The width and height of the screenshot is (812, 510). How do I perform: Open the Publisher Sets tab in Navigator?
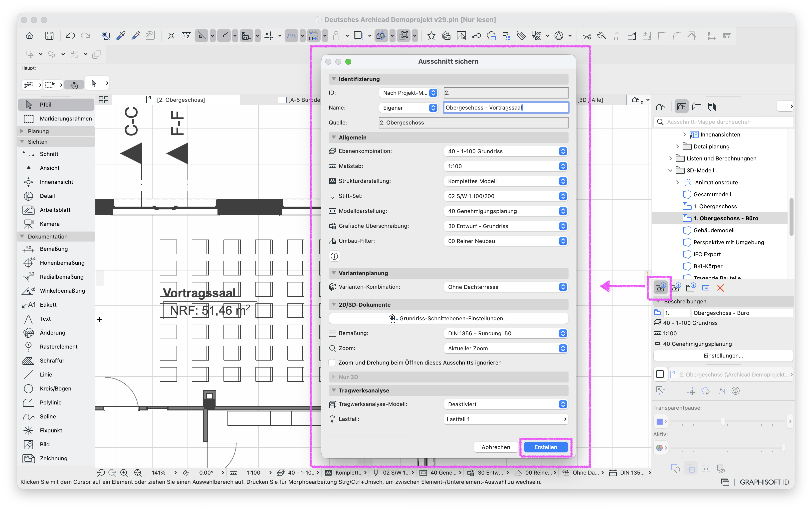[712, 107]
